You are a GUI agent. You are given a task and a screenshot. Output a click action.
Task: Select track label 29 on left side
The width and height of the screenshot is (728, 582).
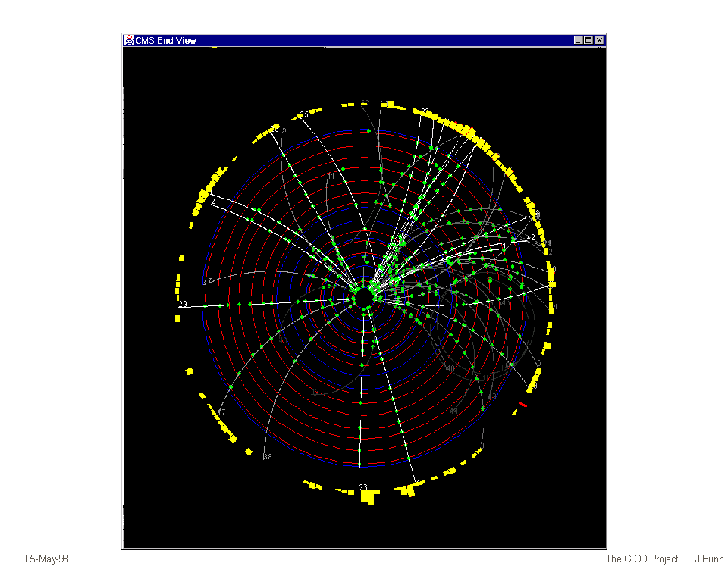183,304
